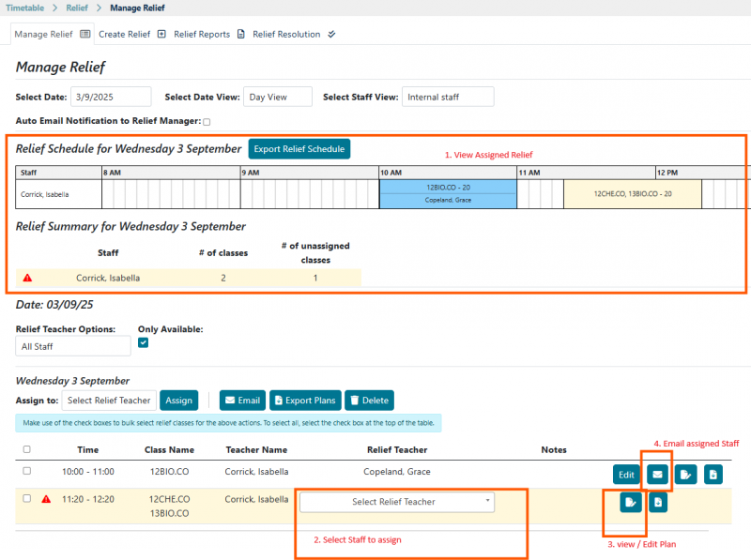The width and height of the screenshot is (751, 560).
Task: Open the view/edit plan icon for 11:20 class
Action: click(x=629, y=503)
